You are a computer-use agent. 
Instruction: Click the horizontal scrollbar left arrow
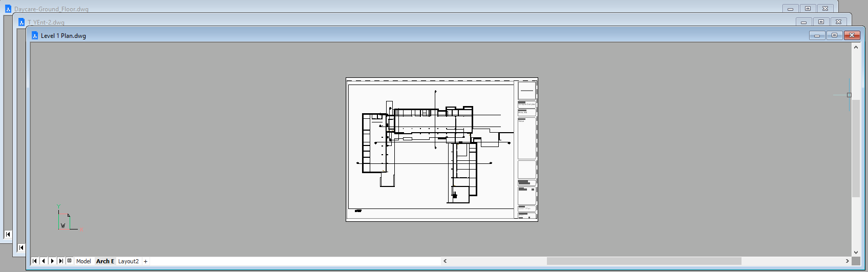tap(445, 261)
